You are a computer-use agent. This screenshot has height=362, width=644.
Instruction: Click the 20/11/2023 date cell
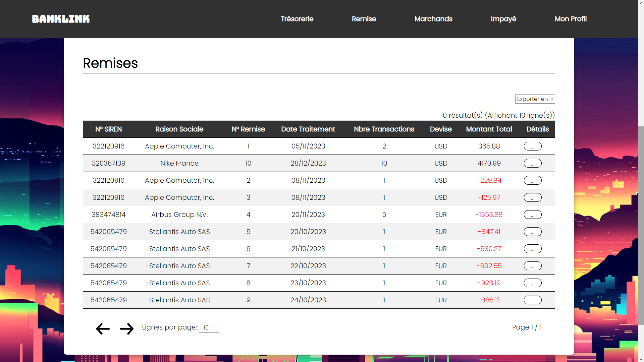point(308,215)
